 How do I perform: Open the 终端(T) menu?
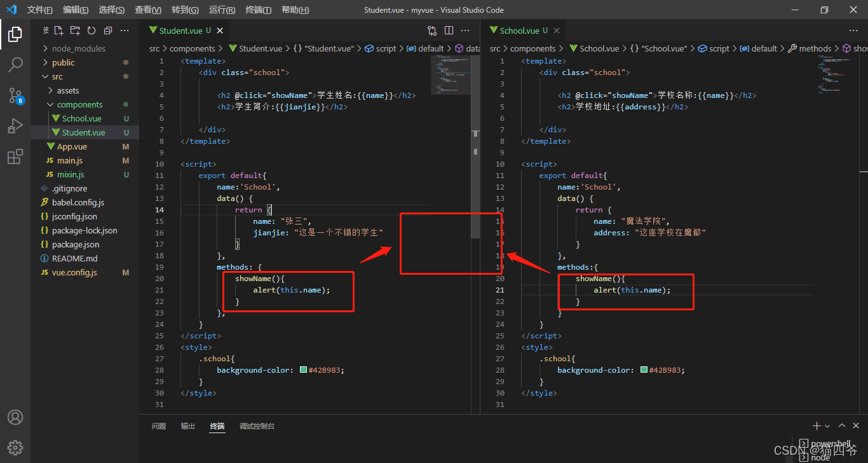[258, 10]
